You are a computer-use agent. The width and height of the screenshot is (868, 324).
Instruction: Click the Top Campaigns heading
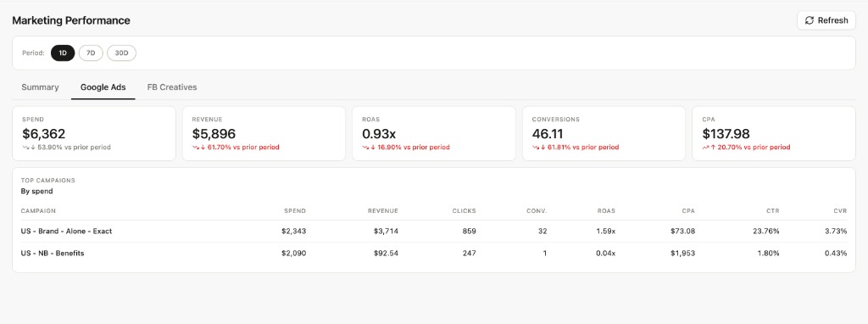48,181
